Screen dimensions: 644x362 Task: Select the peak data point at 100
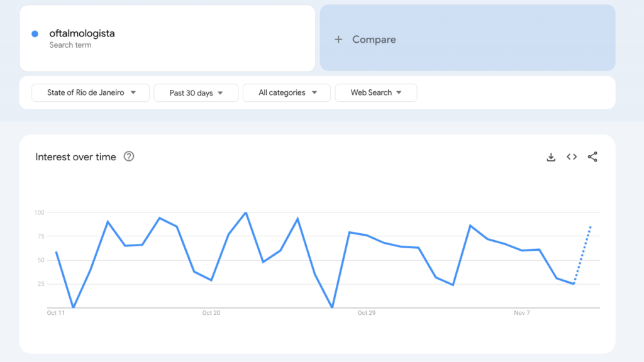(x=246, y=212)
